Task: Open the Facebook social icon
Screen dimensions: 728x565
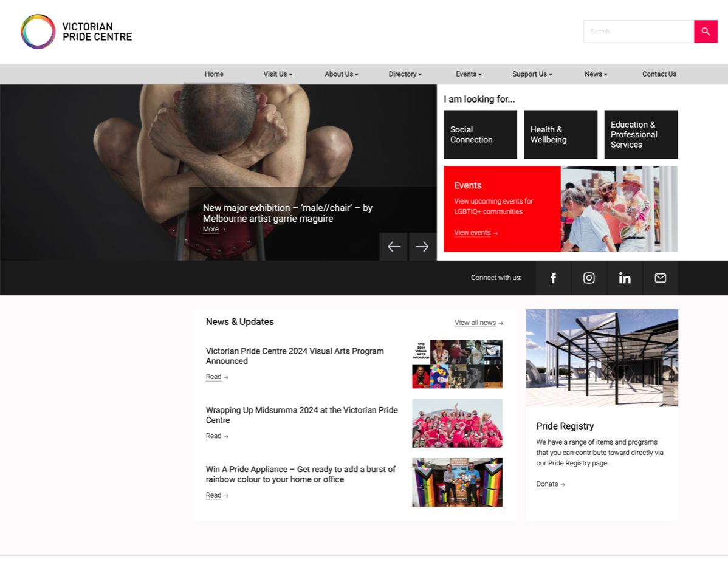Action: 553,278
